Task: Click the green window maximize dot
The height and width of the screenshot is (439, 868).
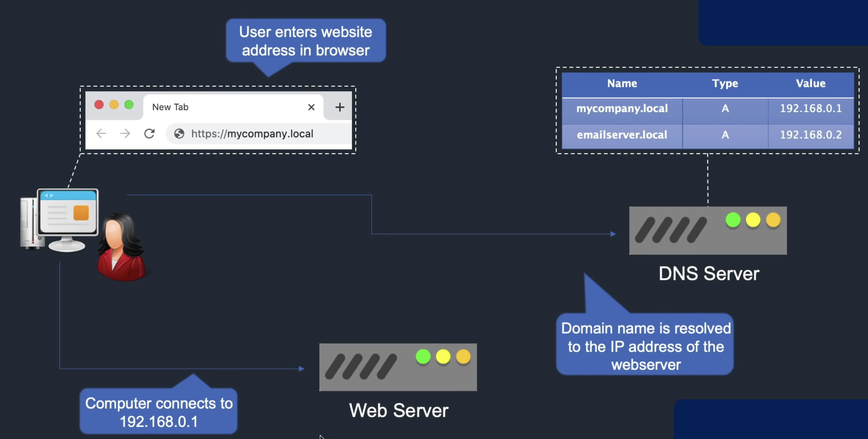Action: click(x=129, y=105)
